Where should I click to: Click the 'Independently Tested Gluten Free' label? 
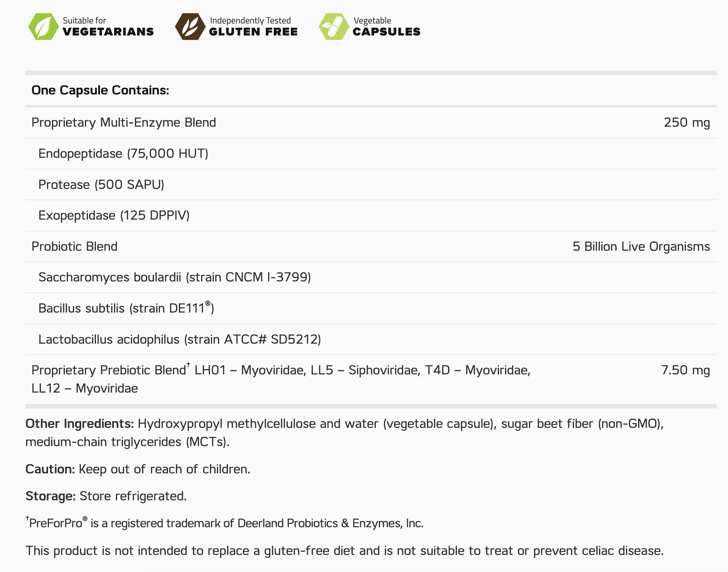coord(253,27)
